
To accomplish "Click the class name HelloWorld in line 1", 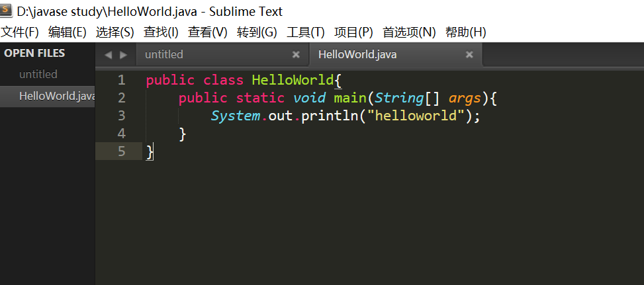I will click(293, 80).
